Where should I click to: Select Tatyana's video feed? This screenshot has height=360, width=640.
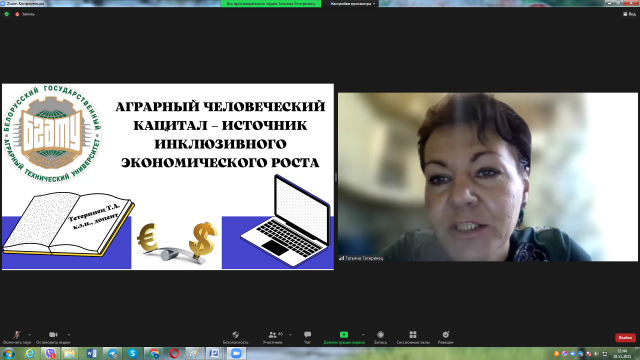coord(488,177)
